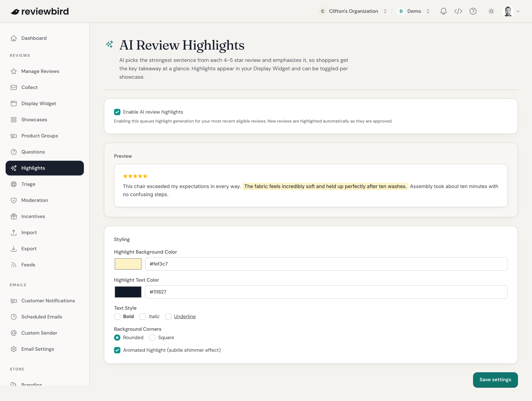Open the developer code icon
532x401 pixels.
(458, 11)
